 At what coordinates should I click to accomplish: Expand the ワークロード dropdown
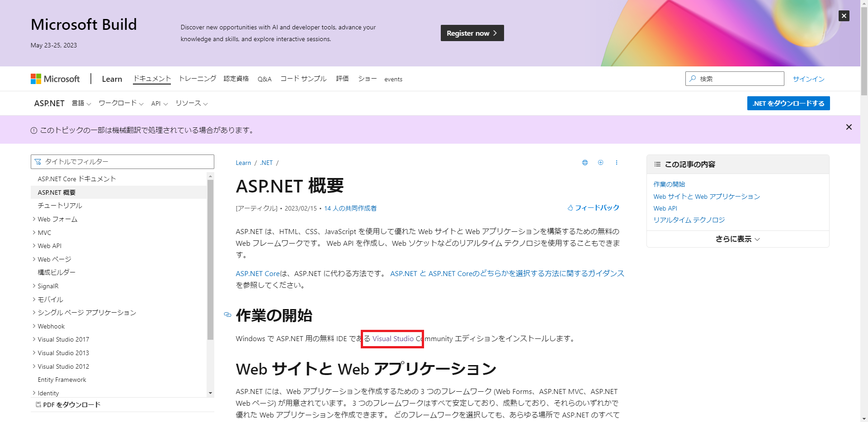121,103
